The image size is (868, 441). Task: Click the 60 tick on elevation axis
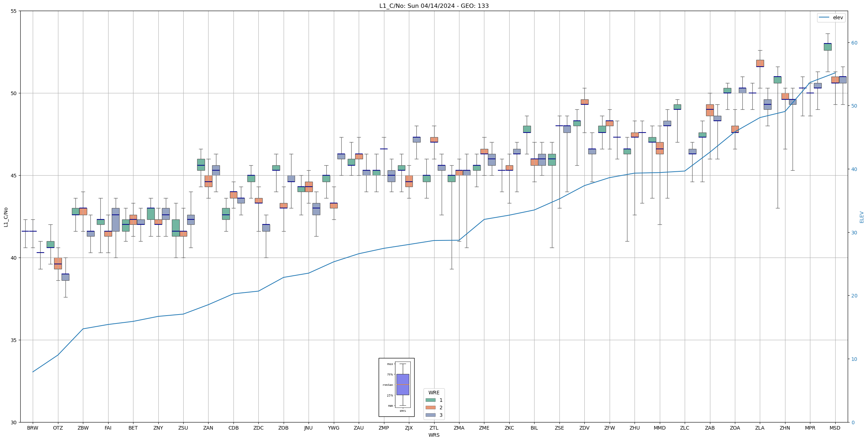[854, 43]
